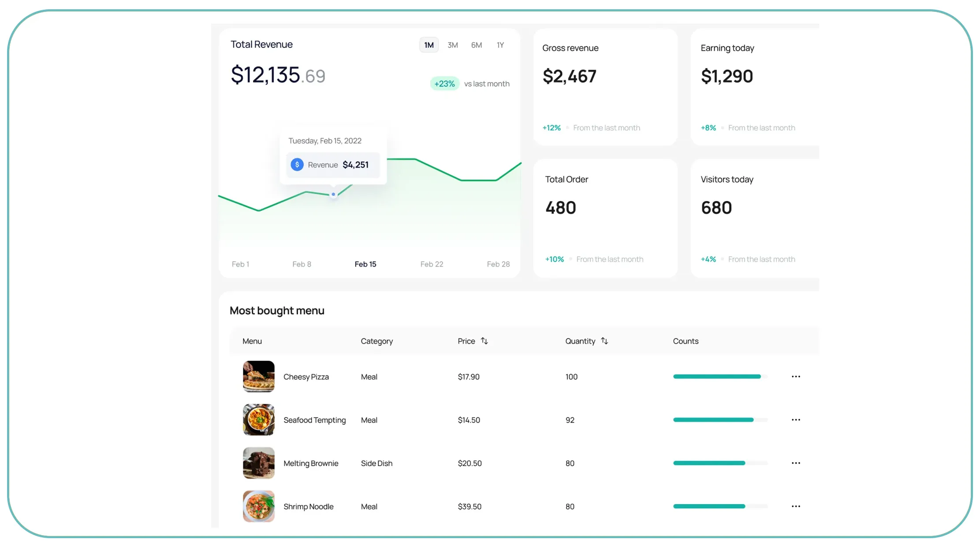Screen dimensions: 980x547
Task: Click the +8% earning today change
Action: [708, 128]
